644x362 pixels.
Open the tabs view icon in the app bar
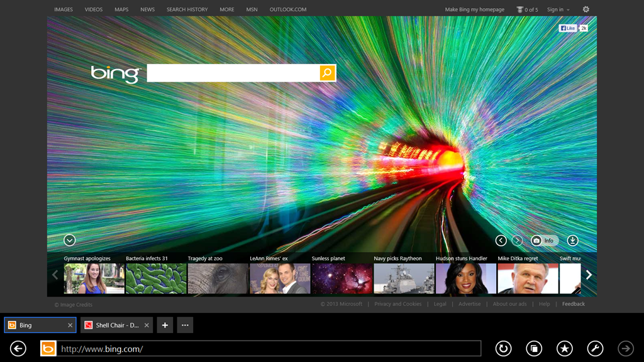tap(534, 348)
